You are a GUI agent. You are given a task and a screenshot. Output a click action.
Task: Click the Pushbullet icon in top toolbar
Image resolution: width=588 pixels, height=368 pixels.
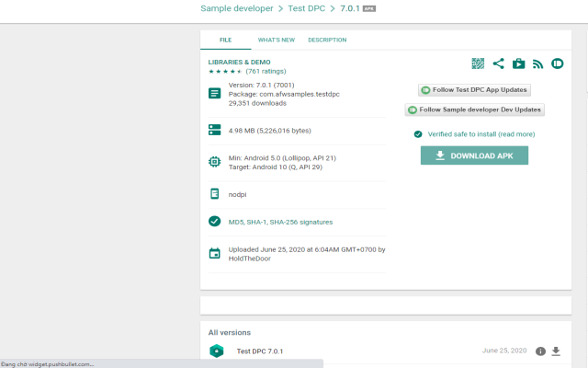(x=558, y=63)
